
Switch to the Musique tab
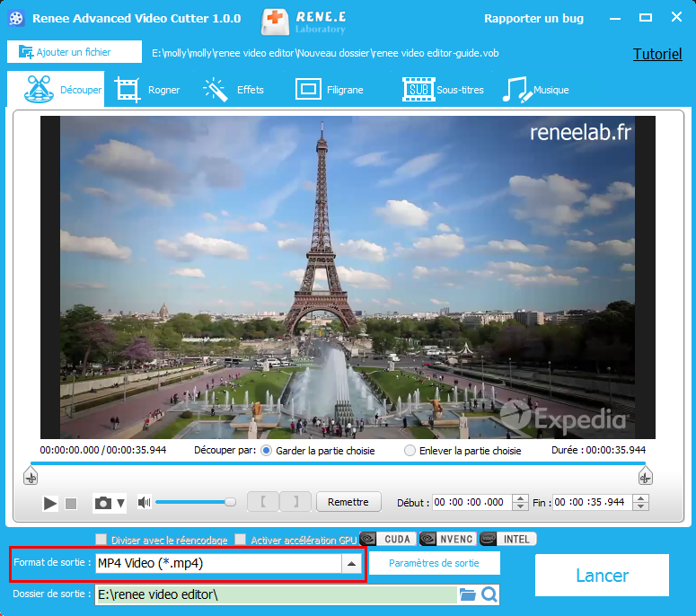click(535, 90)
